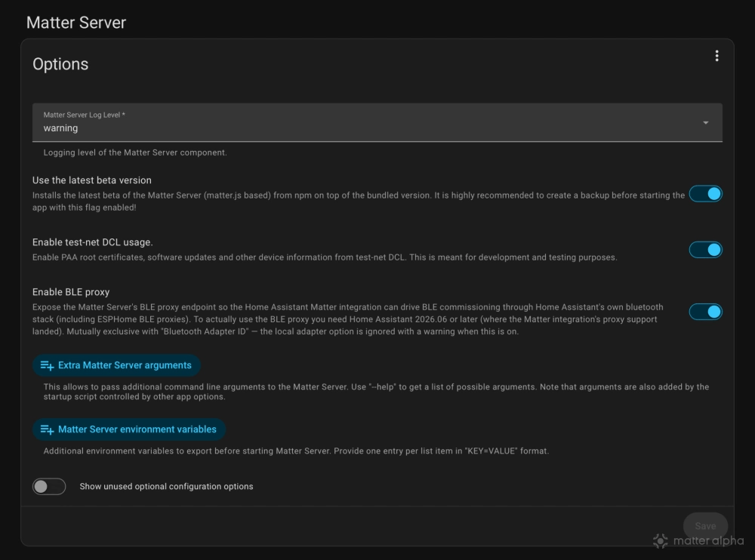Disable the test-net DCL usage switch
Viewport: 755px width, 560px height.
(705, 250)
